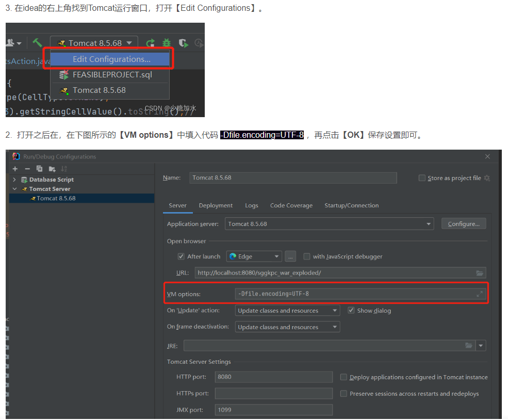Select Edit Configurations... menu entry
The image size is (508, 420).
click(110, 59)
